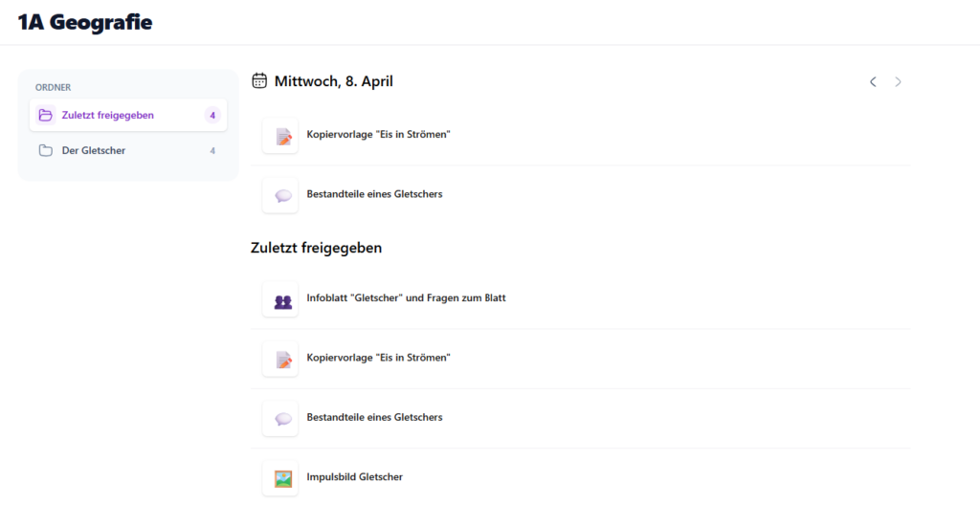Select the Der Gletscher folder in the sidebar
This screenshot has width=980, height=526.
(94, 150)
